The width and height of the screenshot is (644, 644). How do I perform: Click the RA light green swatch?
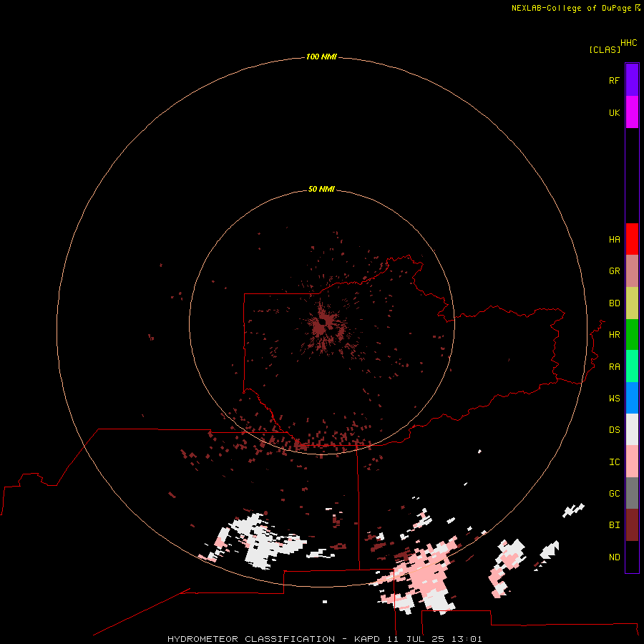632,366
